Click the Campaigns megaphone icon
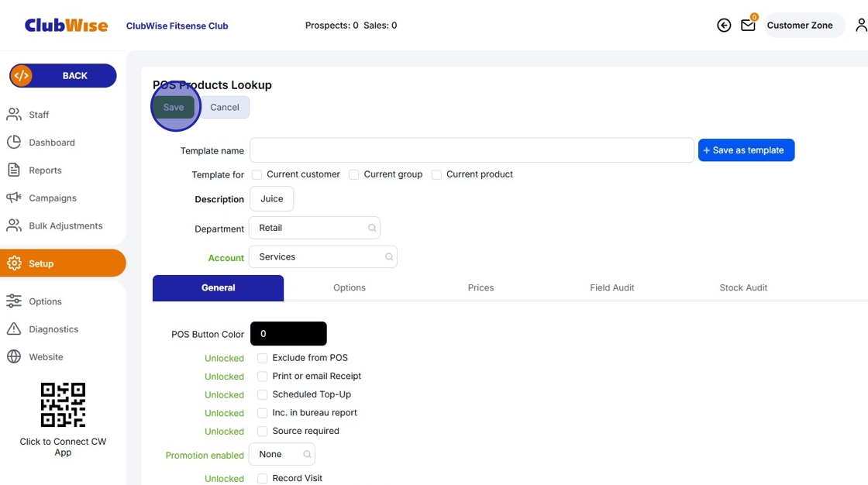This screenshot has height=485, width=868. point(14,198)
